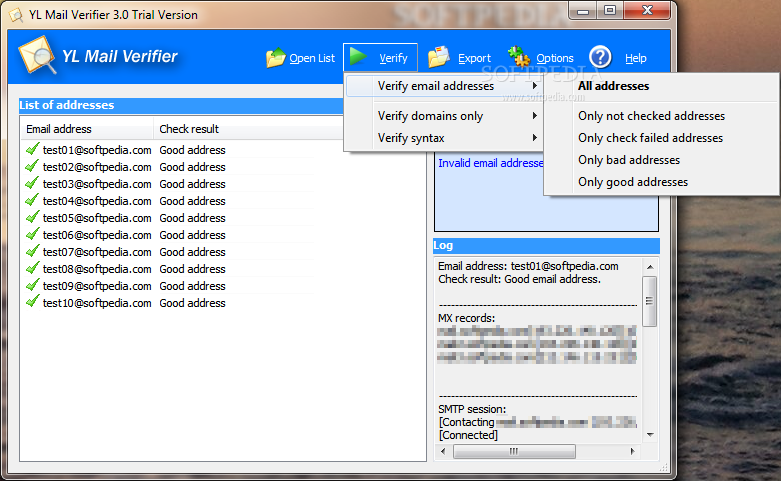The width and height of the screenshot is (781, 481).
Task: Click the Verify toolbar label
Action: [393, 58]
